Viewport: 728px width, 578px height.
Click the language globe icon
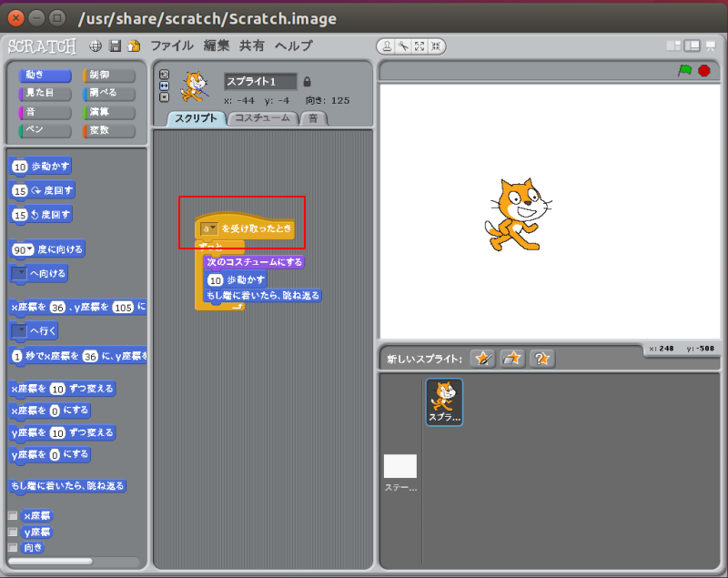pyautogui.click(x=96, y=46)
